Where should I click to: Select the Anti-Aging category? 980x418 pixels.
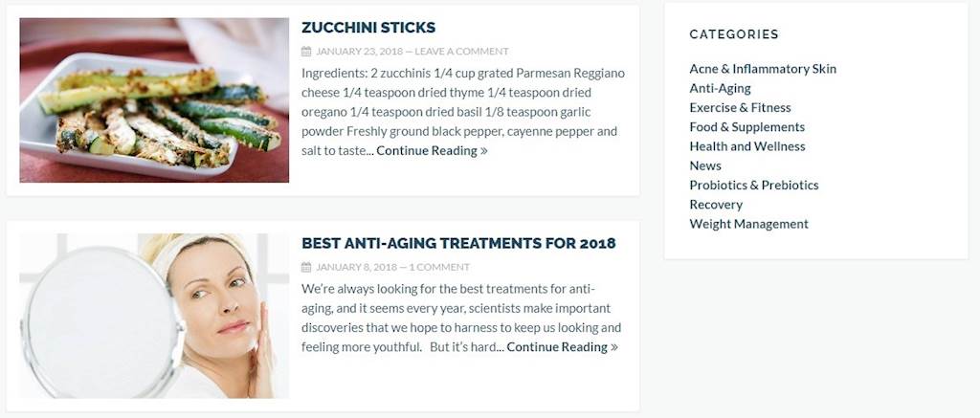pyautogui.click(x=720, y=88)
